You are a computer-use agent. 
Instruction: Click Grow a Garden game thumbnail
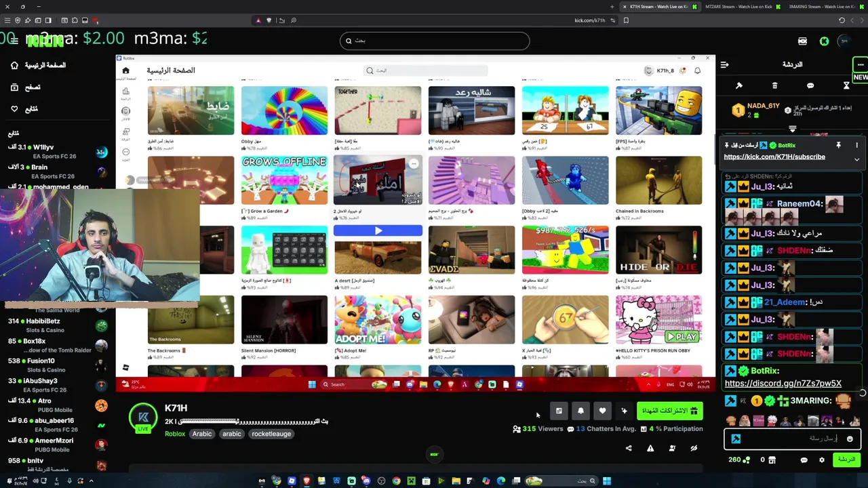[284, 180]
